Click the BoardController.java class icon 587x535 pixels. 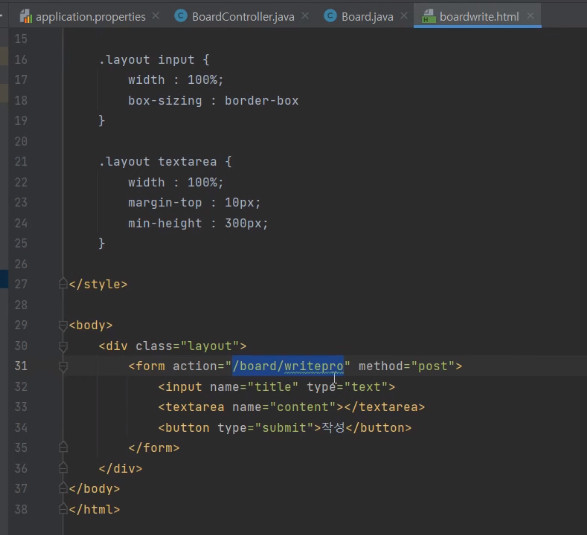coord(181,16)
